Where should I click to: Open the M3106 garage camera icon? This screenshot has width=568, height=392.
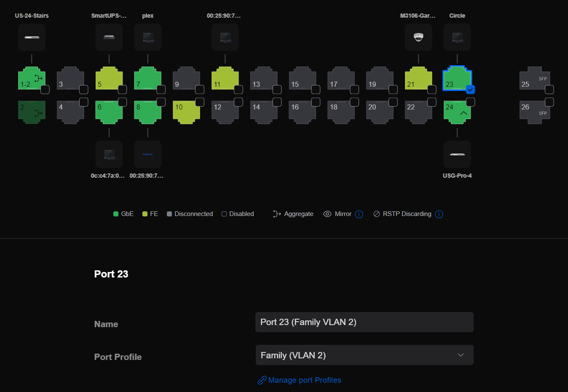pyautogui.click(x=418, y=37)
